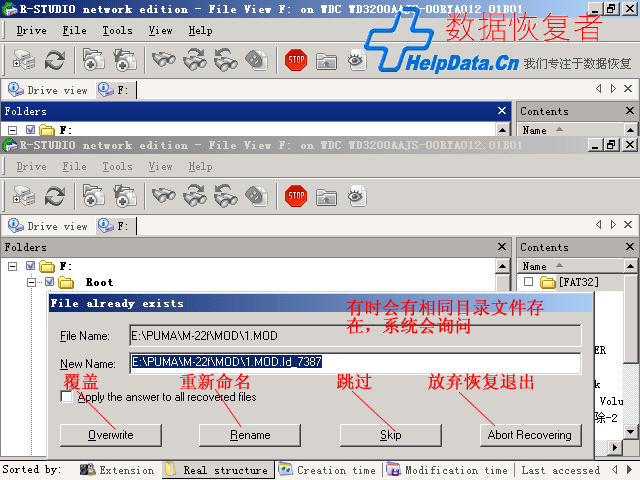Open Tools menu in background window
The width and height of the screenshot is (640, 480).
[x=117, y=31]
